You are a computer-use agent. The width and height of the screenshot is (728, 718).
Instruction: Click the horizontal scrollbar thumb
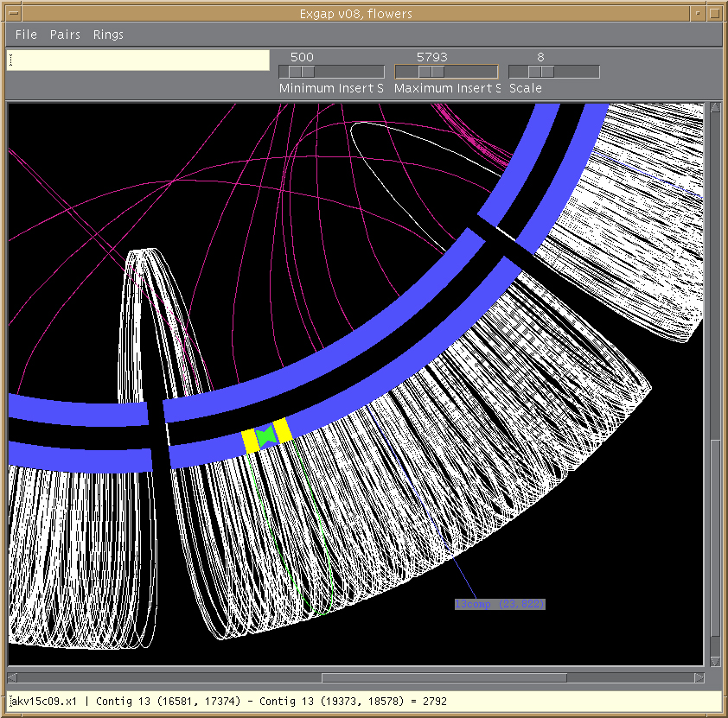[444, 677]
